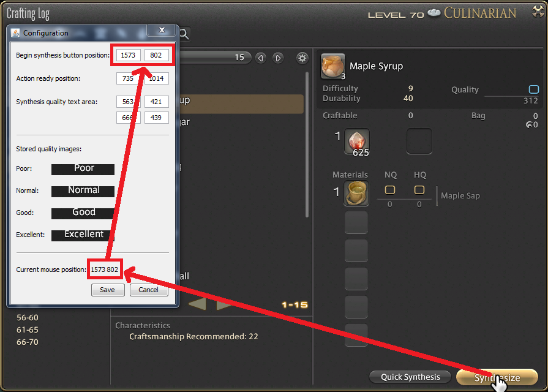The image size is (548, 392).
Task: Click the begin synthesis Y field showing 802
Action: pos(156,55)
